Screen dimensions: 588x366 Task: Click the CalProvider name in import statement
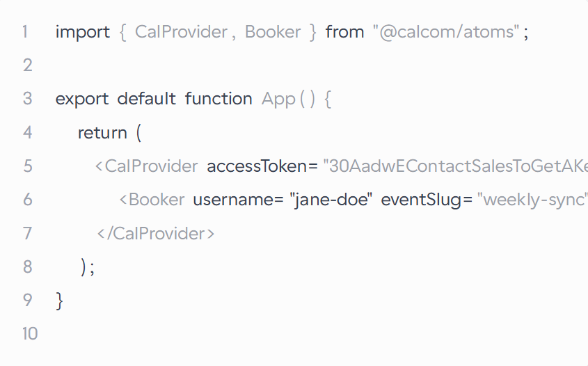click(181, 32)
